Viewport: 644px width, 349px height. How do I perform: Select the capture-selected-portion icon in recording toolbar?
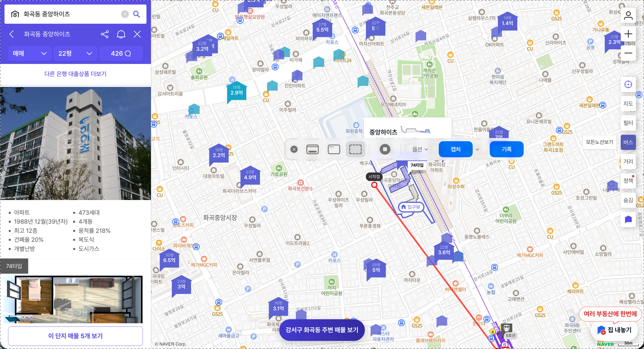coord(355,149)
